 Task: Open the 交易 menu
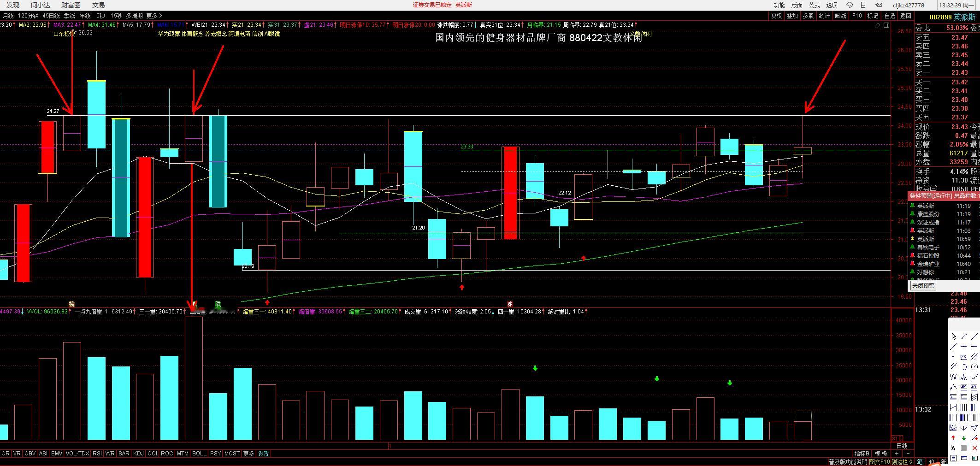(x=99, y=5)
